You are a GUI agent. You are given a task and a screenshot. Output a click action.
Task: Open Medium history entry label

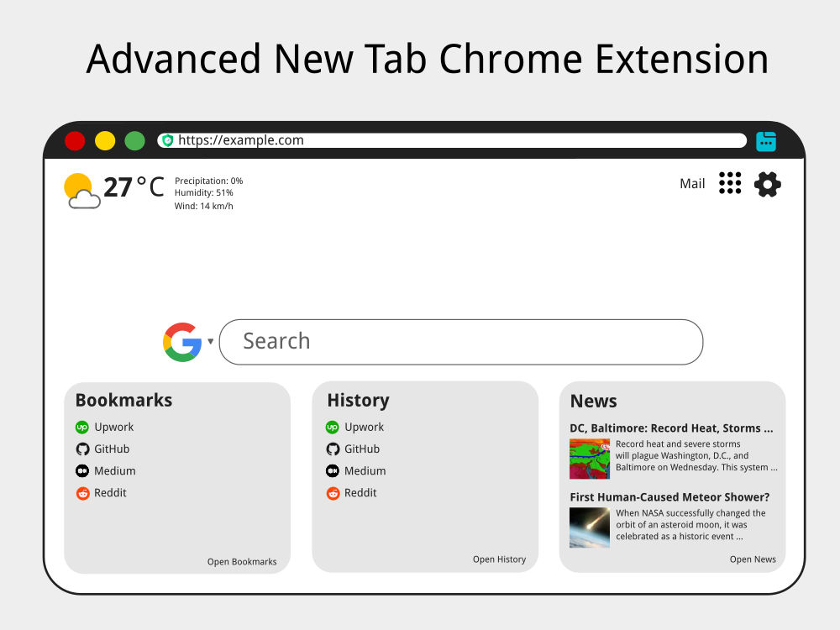point(365,471)
